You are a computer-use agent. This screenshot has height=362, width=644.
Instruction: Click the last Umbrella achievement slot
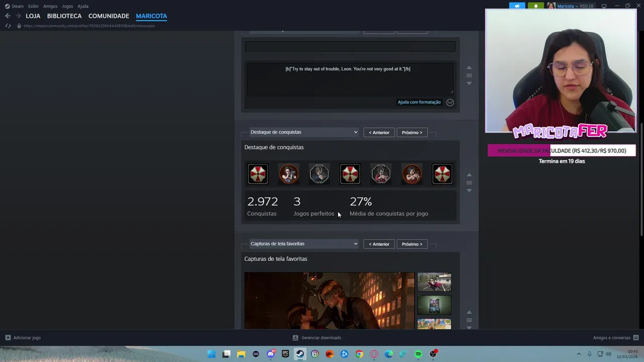[442, 174]
